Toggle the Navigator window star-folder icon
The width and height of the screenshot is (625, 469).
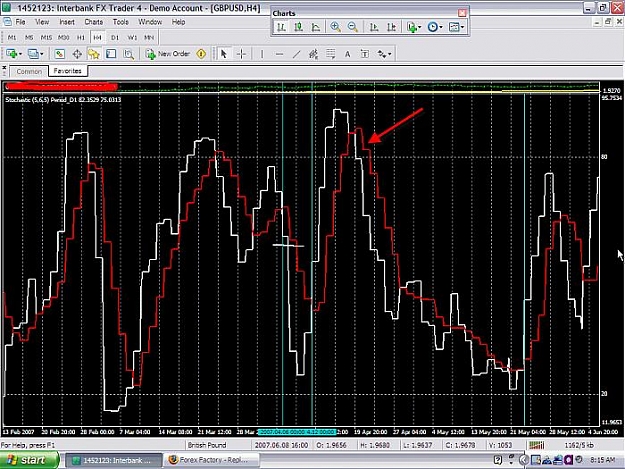pyautogui.click(x=94, y=54)
